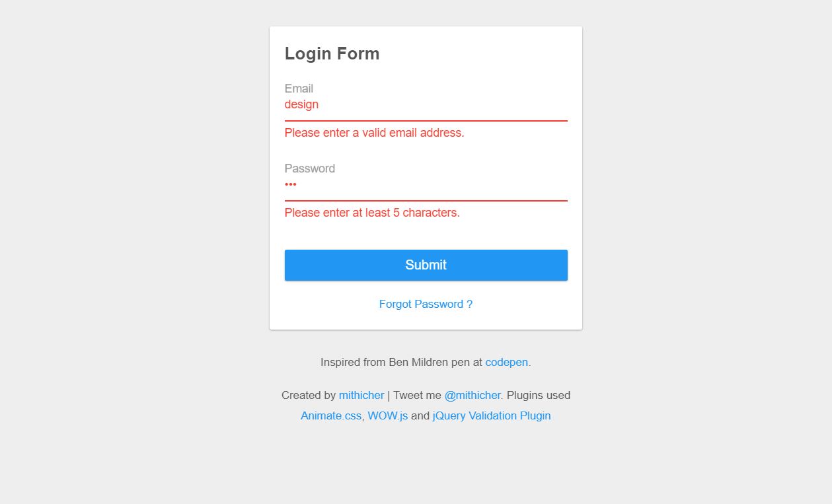The image size is (832, 504).
Task: Click the Created by text
Action: [308, 395]
